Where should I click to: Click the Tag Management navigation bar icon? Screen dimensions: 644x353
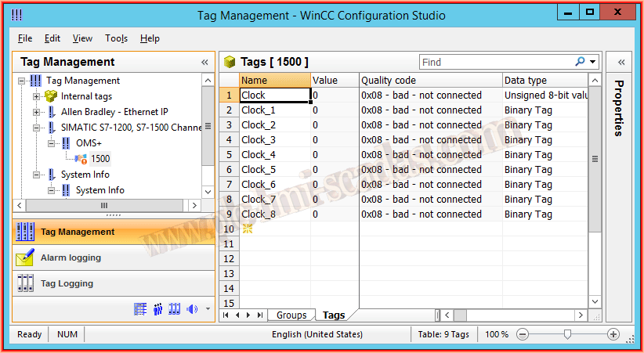point(25,232)
